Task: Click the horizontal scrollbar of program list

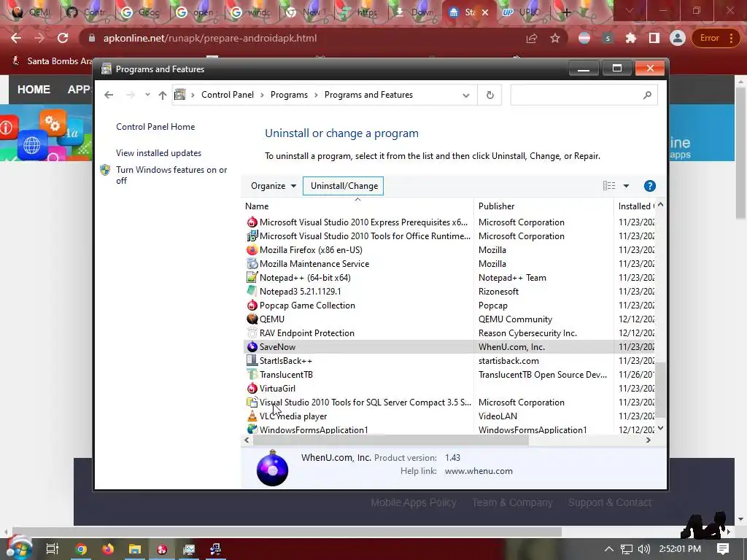Action: (391, 440)
